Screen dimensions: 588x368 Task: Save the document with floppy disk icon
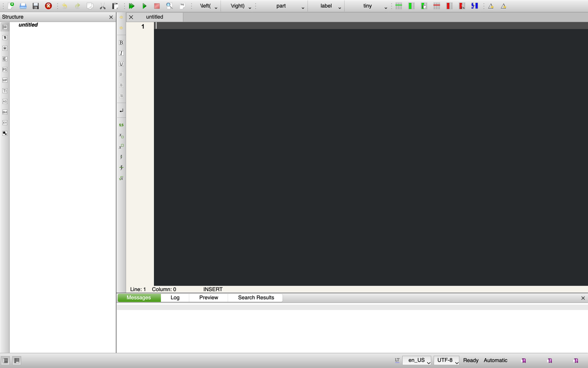pyautogui.click(x=35, y=6)
